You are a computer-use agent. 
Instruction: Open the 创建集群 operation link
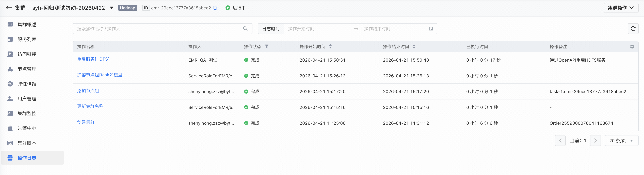point(86,122)
